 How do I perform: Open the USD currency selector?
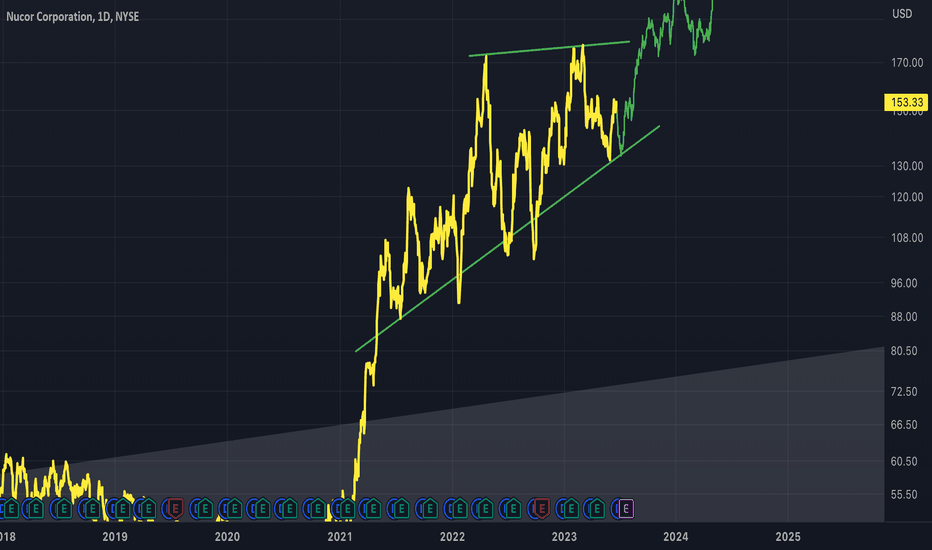pyautogui.click(x=902, y=14)
